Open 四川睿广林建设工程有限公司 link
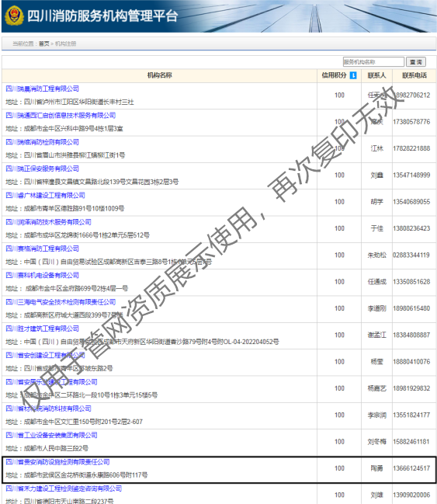Screen dimensions: 437x504 [x=45, y=196]
